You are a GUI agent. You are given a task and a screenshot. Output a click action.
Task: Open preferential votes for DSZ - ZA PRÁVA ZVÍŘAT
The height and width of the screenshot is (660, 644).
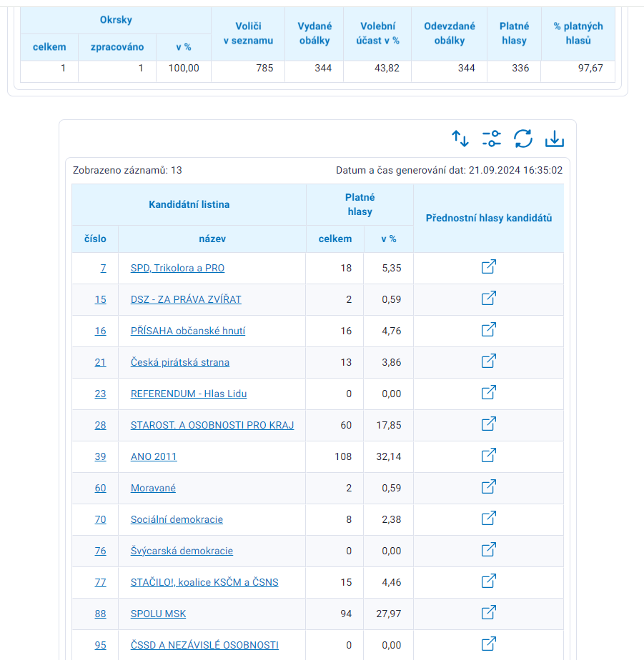(489, 298)
